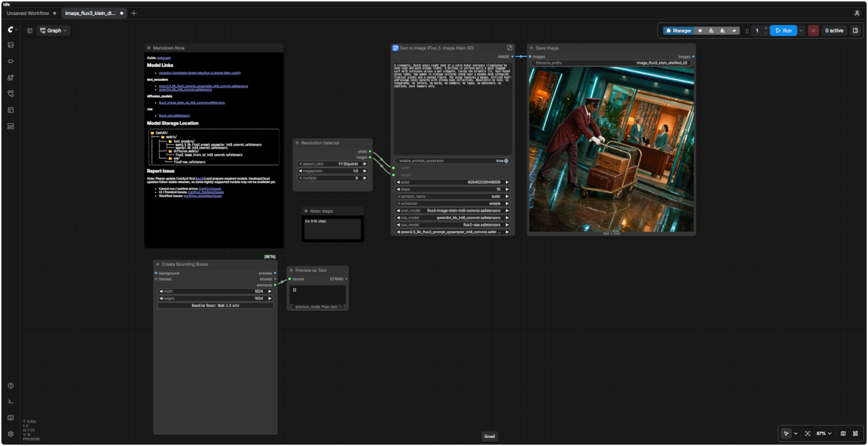Add a new workflow tab with plus
This screenshot has height=446, width=868.
(134, 13)
